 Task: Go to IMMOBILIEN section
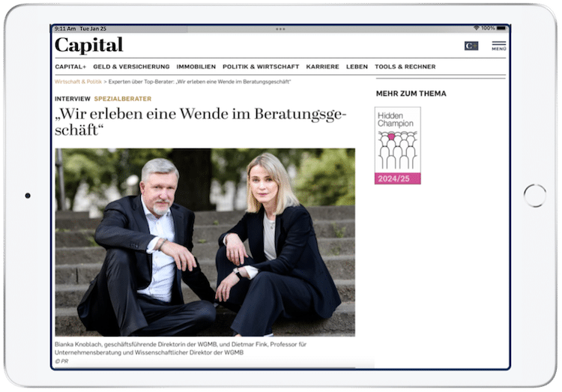tap(196, 67)
